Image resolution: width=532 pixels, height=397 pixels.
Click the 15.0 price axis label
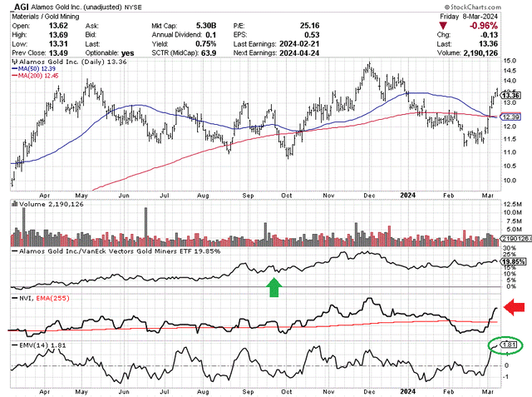coord(510,61)
